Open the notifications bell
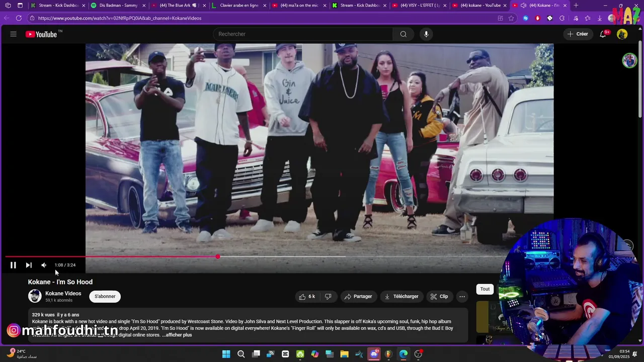644x362 pixels. 603,34
